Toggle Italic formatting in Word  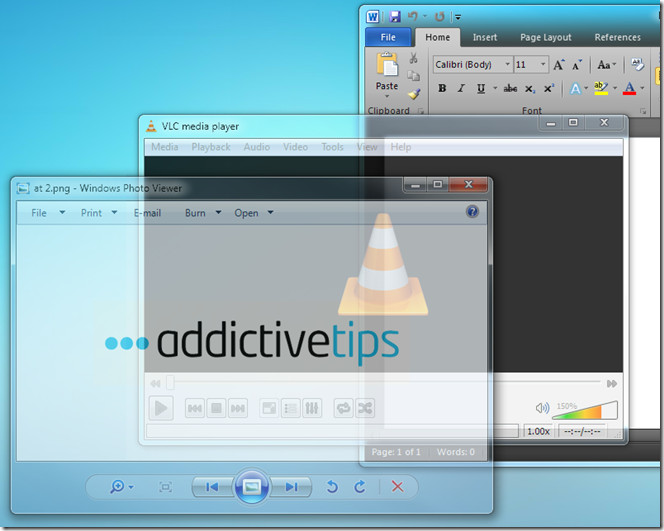pos(461,89)
